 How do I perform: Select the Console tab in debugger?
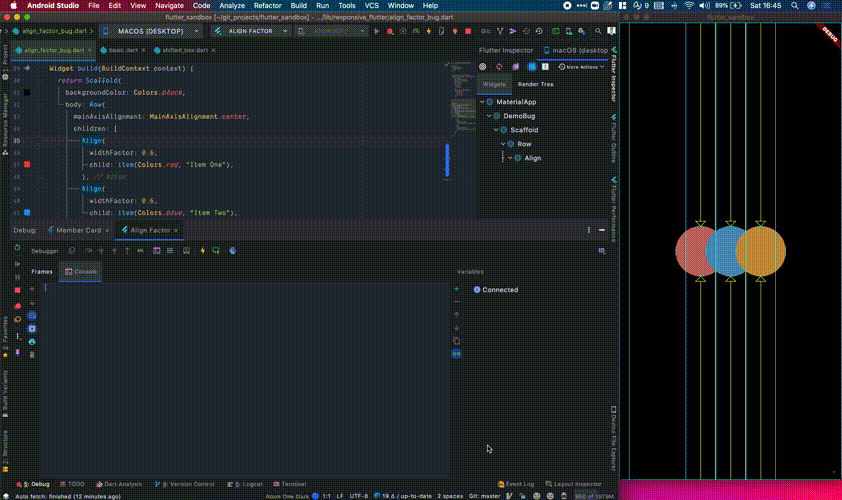(x=85, y=271)
